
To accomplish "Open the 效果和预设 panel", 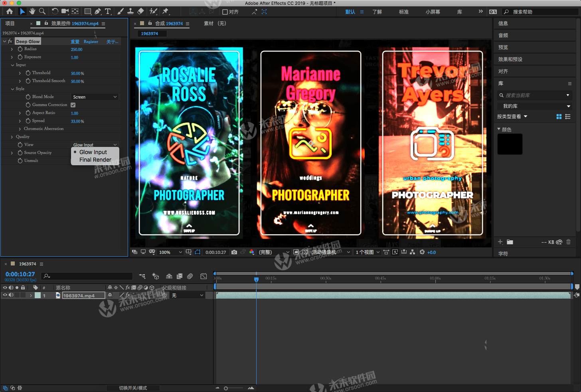I will [510, 59].
